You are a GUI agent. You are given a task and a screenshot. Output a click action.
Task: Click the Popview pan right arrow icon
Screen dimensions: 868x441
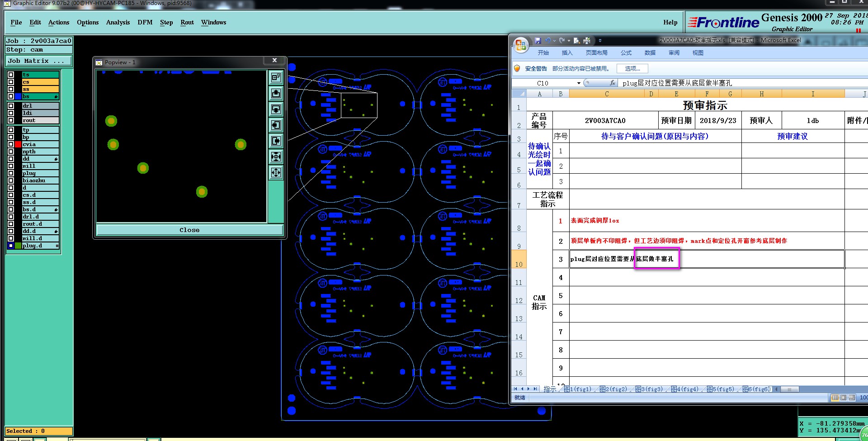[276, 141]
